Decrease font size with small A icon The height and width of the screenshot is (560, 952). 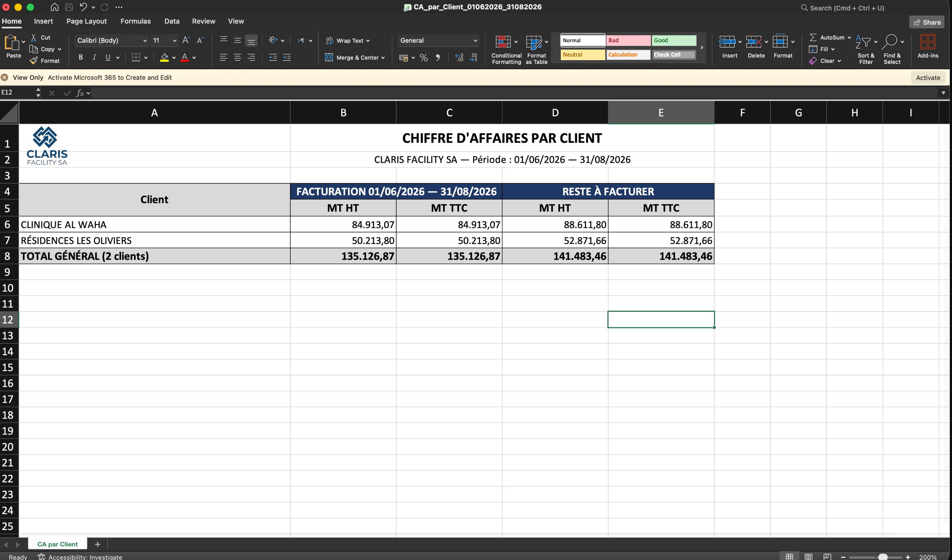coord(200,40)
